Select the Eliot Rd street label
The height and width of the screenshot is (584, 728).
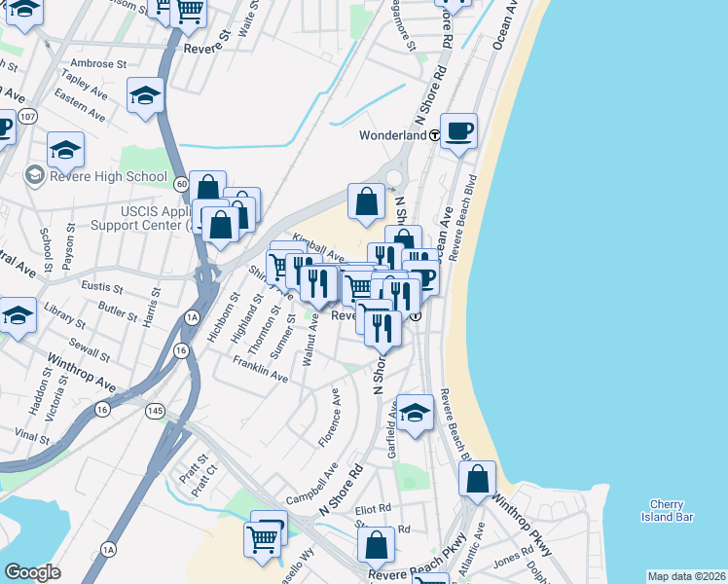coord(373,509)
